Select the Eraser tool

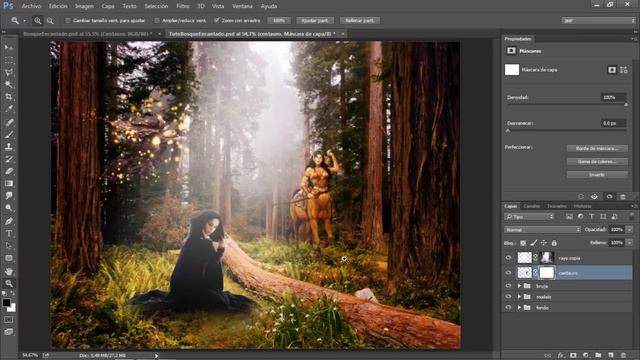tap(9, 171)
